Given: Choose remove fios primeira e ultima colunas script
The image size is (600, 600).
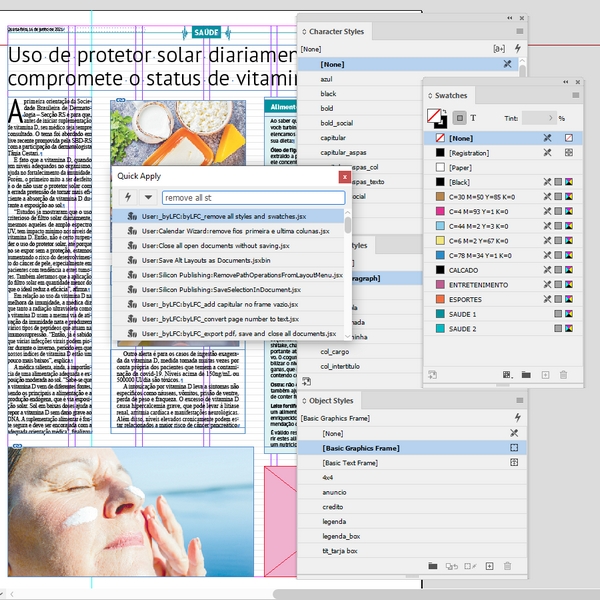Looking at the screenshot, I should (x=228, y=231).
